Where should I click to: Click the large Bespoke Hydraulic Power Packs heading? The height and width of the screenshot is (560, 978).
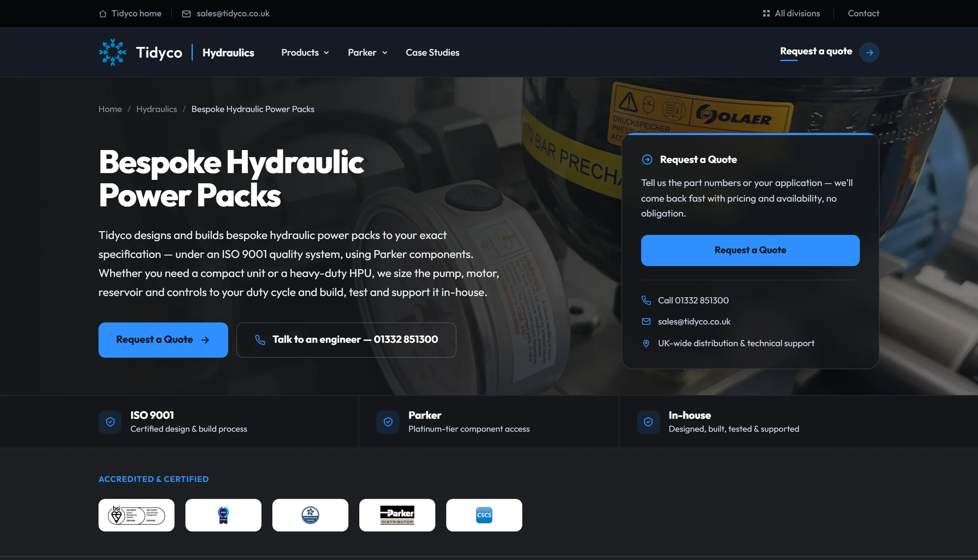pyautogui.click(x=231, y=178)
